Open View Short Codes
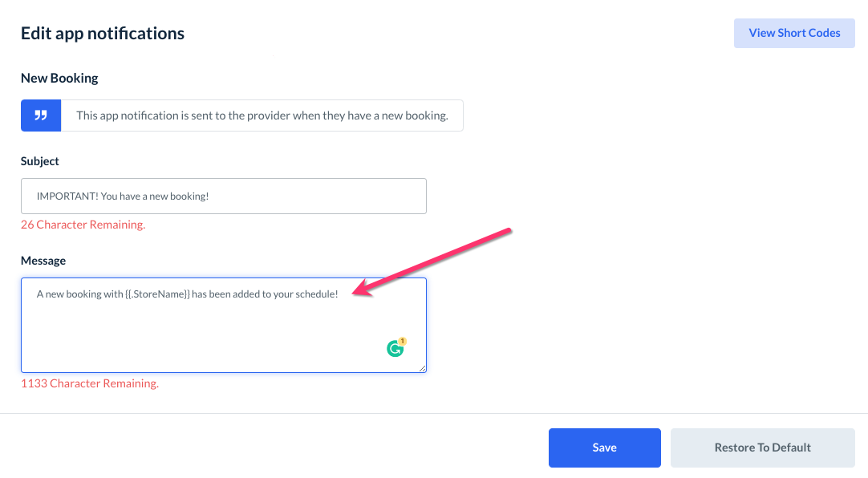 pos(794,33)
